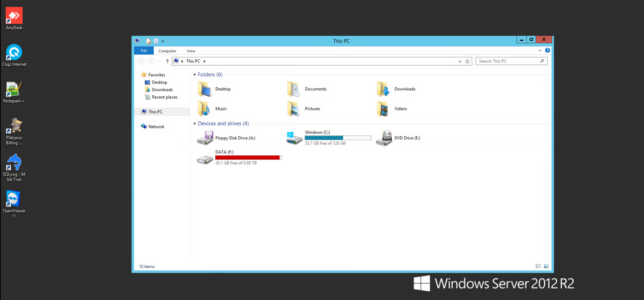Screen dimensions: 644x300
Task: Click the '53.7 GB free of 126 GB' text
Action: [325, 143]
